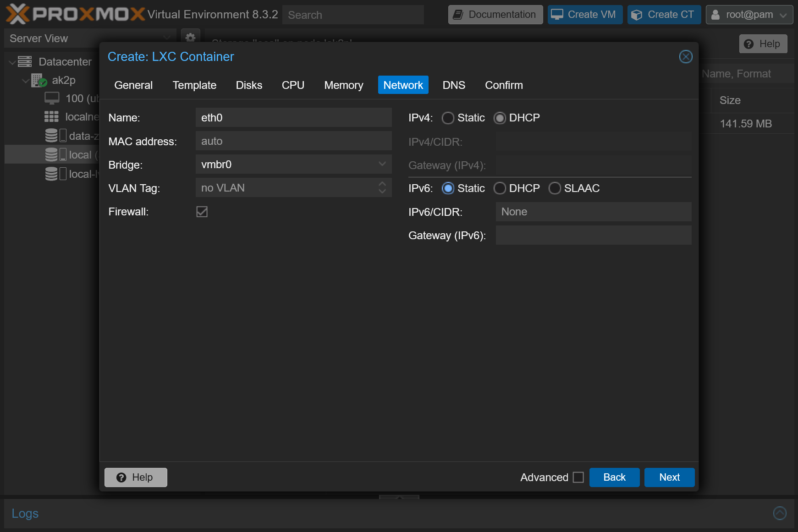
Task: Enable the Advanced checkbox
Action: pos(578,477)
